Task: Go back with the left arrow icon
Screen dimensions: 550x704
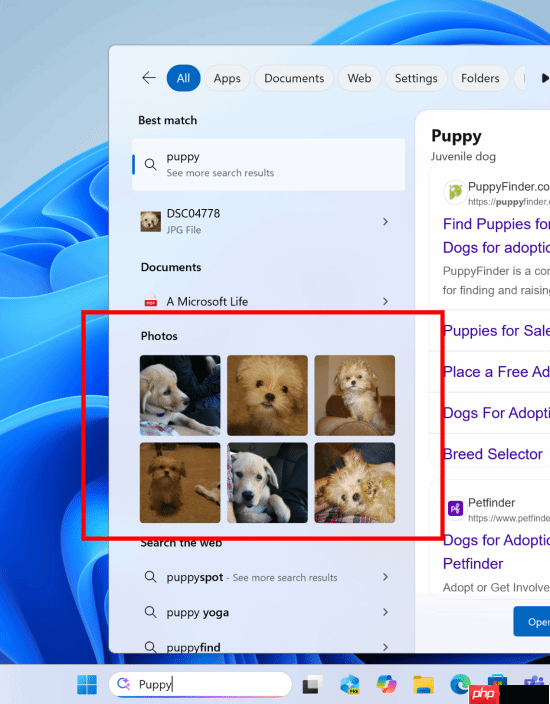Action: [149, 78]
